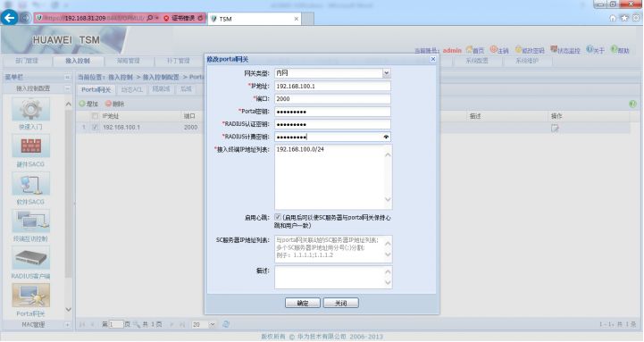The image size is (644, 342).
Task: Open the RADIUS客户端 sidebar icon
Action: pos(30,258)
